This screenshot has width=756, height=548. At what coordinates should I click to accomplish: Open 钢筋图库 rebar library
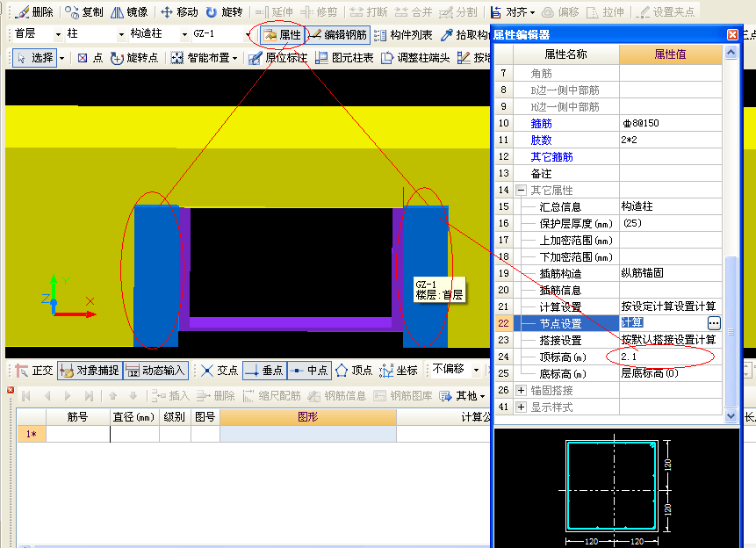404,396
